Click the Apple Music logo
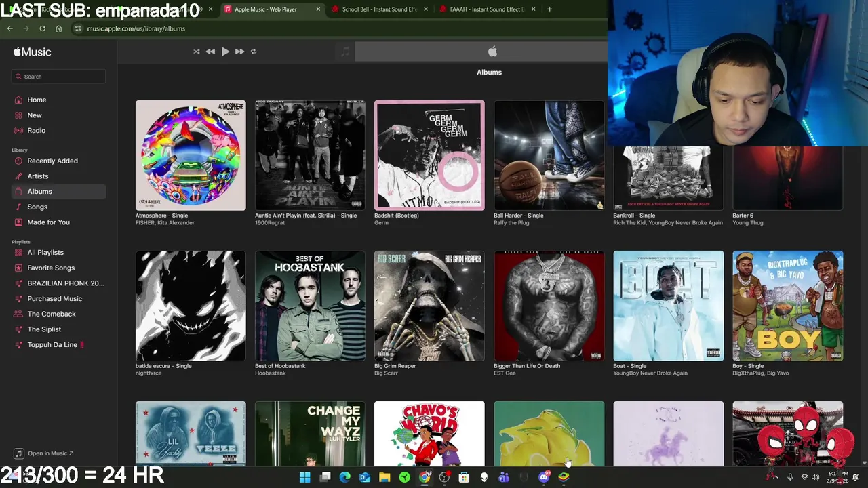The width and height of the screenshot is (868, 488). click(32, 52)
